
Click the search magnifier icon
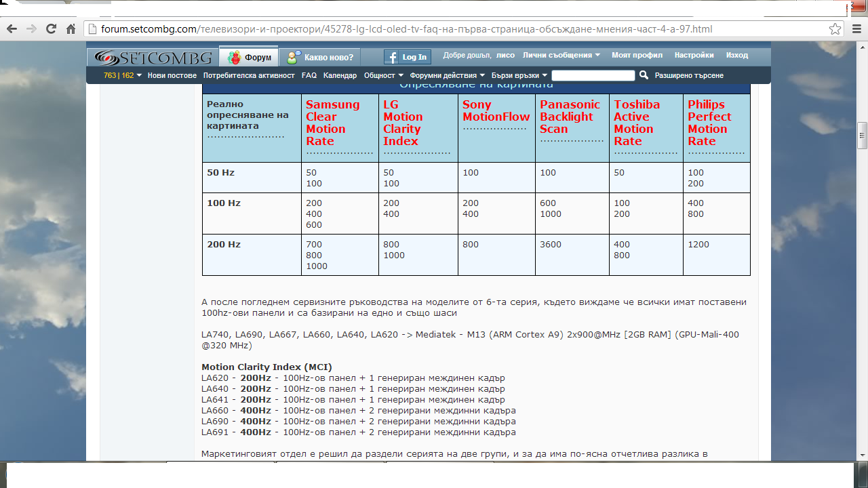644,75
